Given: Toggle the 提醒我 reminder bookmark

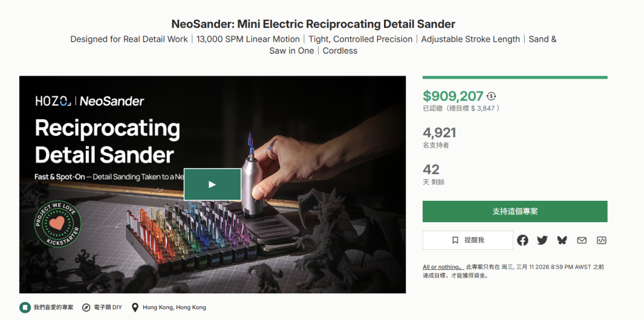Looking at the screenshot, I should tap(467, 240).
